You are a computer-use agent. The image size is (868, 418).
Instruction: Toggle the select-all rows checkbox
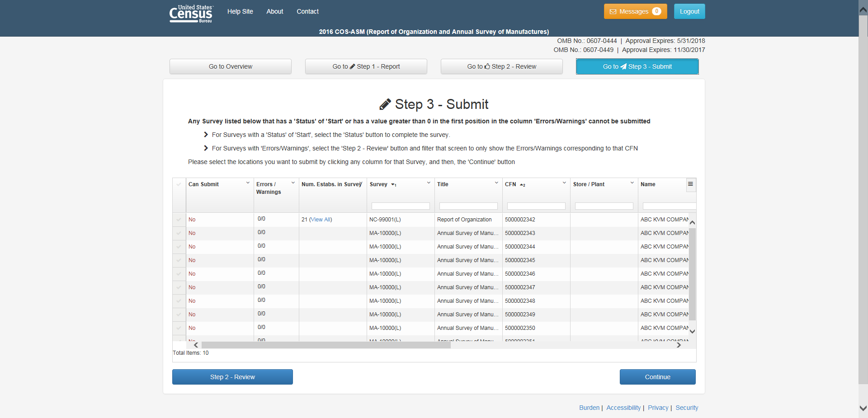(x=179, y=184)
